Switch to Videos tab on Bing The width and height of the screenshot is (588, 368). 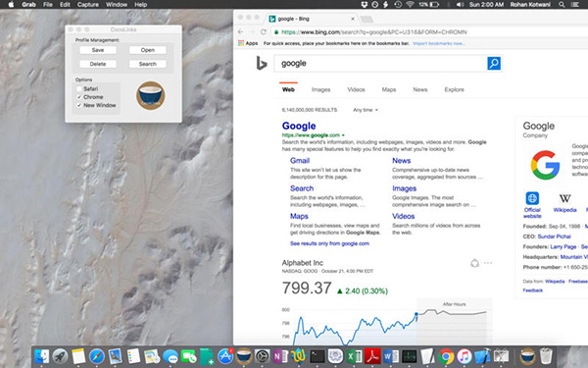(x=356, y=89)
